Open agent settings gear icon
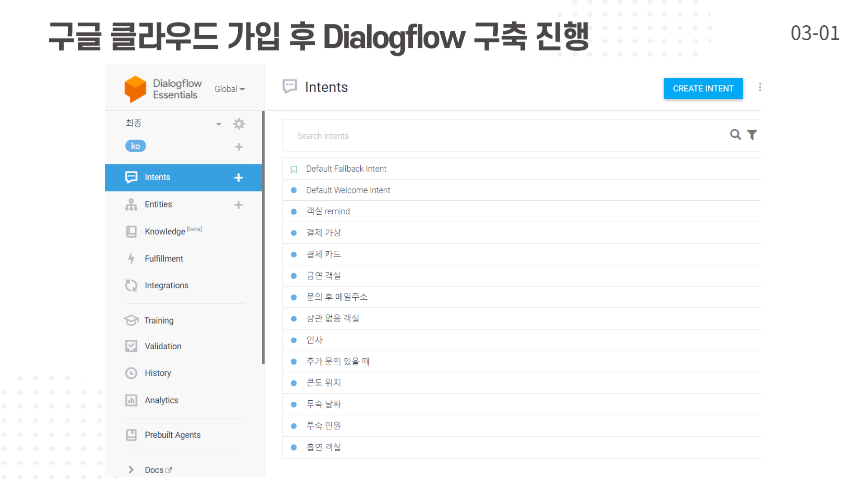Screen dimensions: 868x488 pyautogui.click(x=239, y=124)
